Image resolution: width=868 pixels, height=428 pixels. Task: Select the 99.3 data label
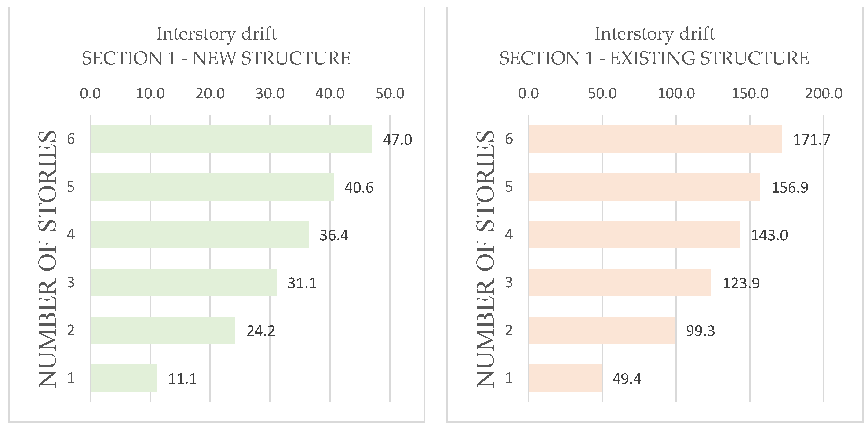pos(700,331)
